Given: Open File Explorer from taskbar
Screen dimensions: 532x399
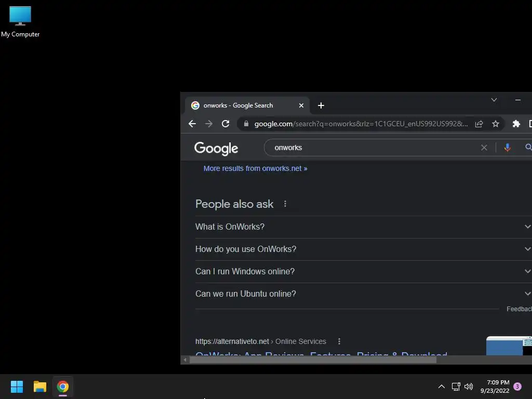Looking at the screenshot, I should pyautogui.click(x=39, y=387).
